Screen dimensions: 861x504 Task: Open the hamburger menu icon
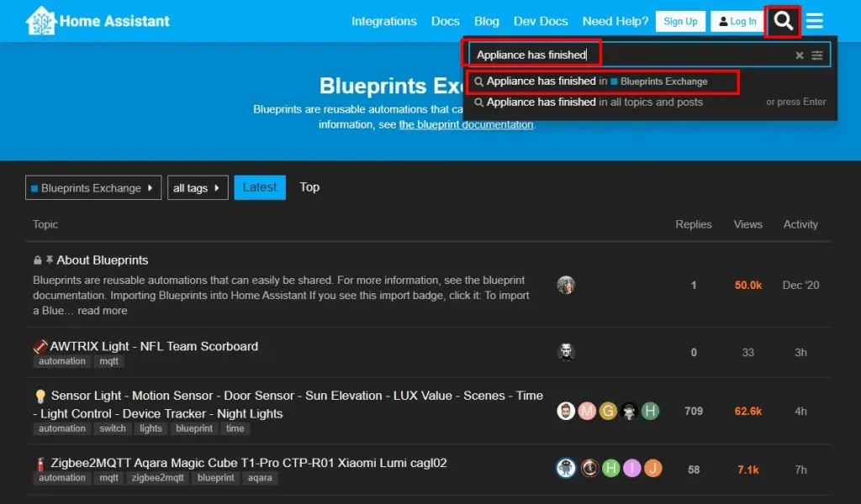pyautogui.click(x=814, y=22)
